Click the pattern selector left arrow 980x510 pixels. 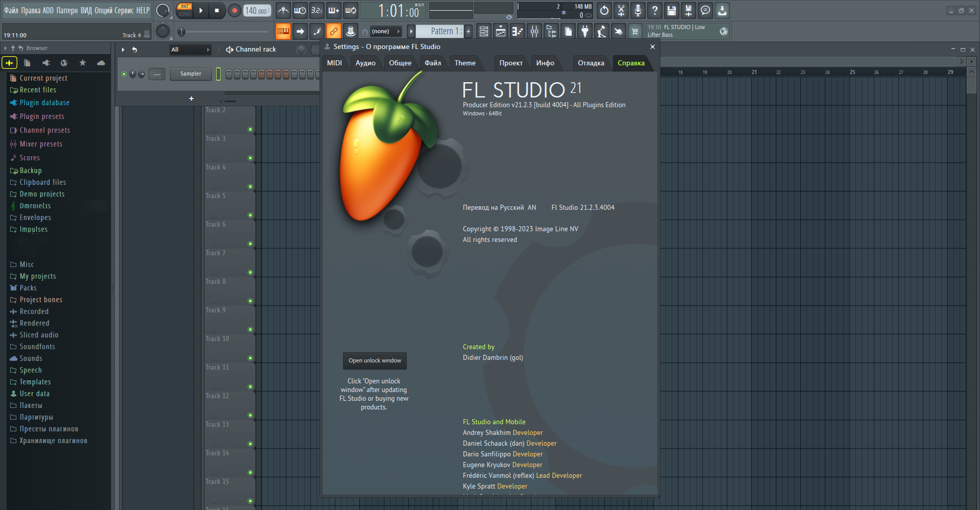click(411, 31)
